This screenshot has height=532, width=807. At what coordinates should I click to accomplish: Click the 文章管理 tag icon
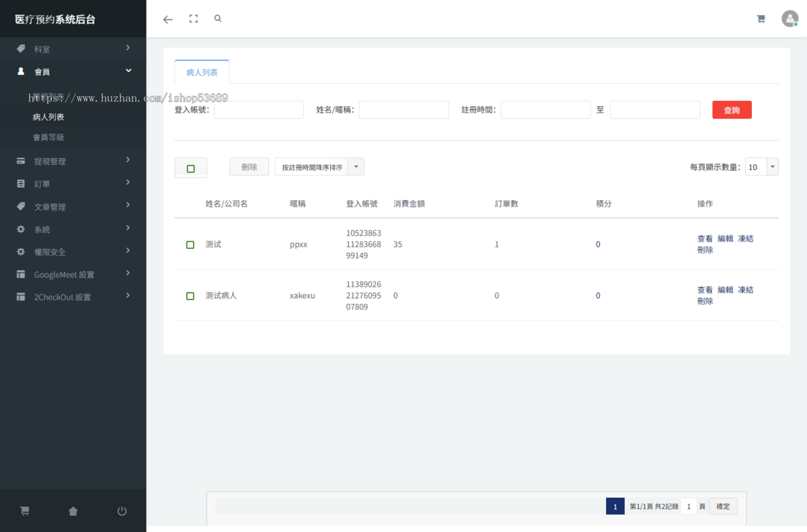pyautogui.click(x=21, y=206)
